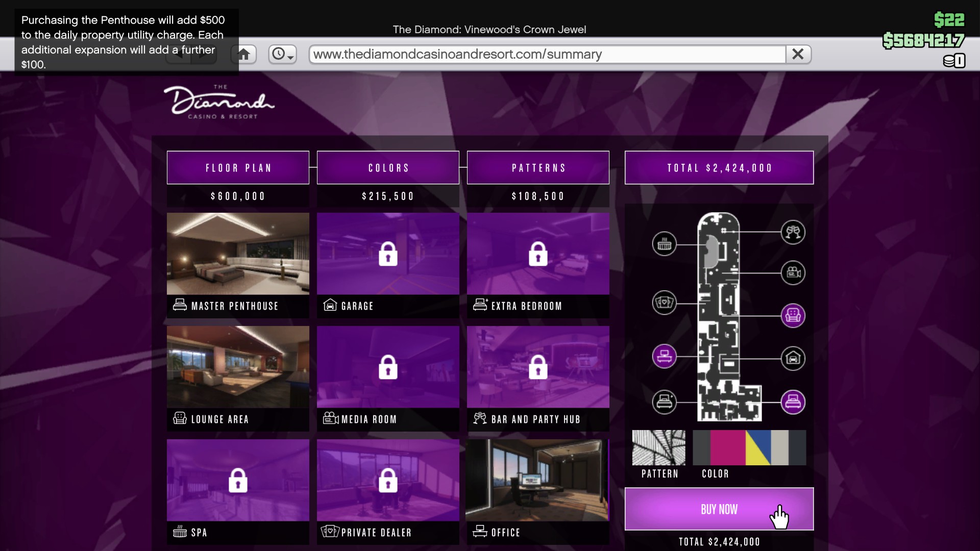Viewport: 980px width, 551px height.
Task: Click the media room camera icon on map
Action: coord(793,273)
